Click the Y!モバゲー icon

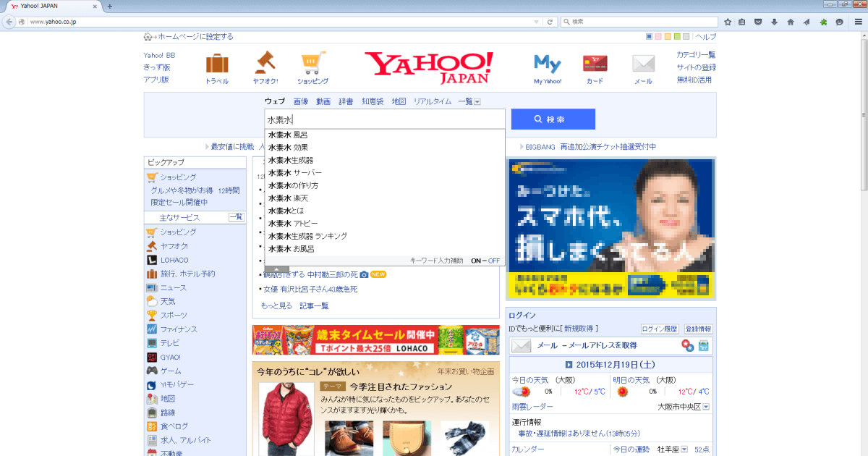[152, 385]
